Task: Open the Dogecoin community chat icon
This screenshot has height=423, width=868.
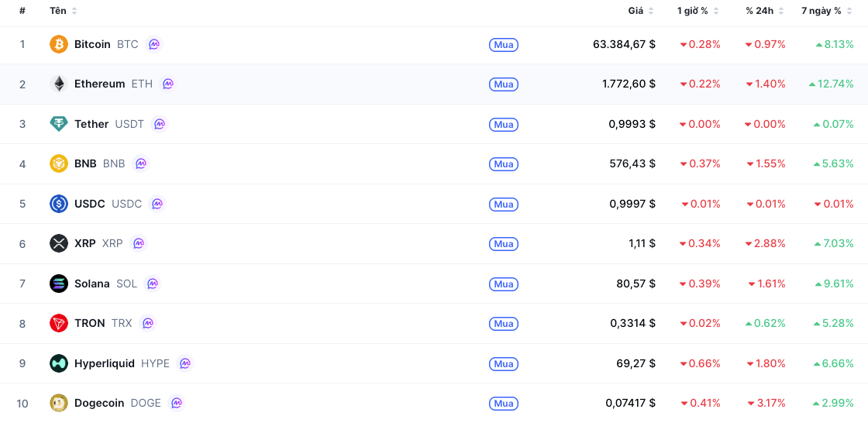Action: click(x=177, y=403)
